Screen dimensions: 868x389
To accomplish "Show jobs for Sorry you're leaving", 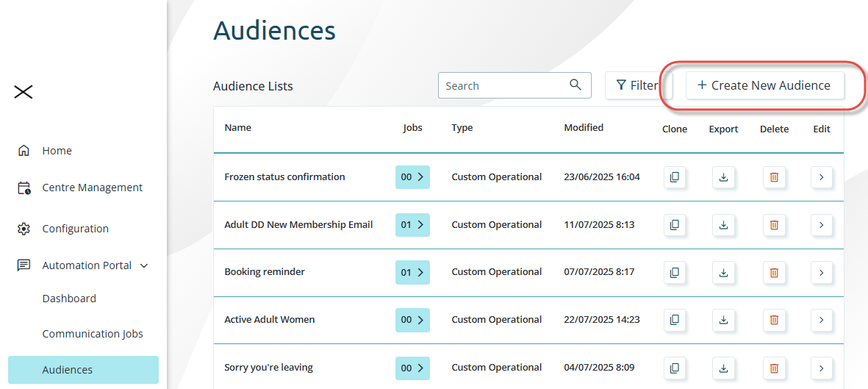I will 412,368.
